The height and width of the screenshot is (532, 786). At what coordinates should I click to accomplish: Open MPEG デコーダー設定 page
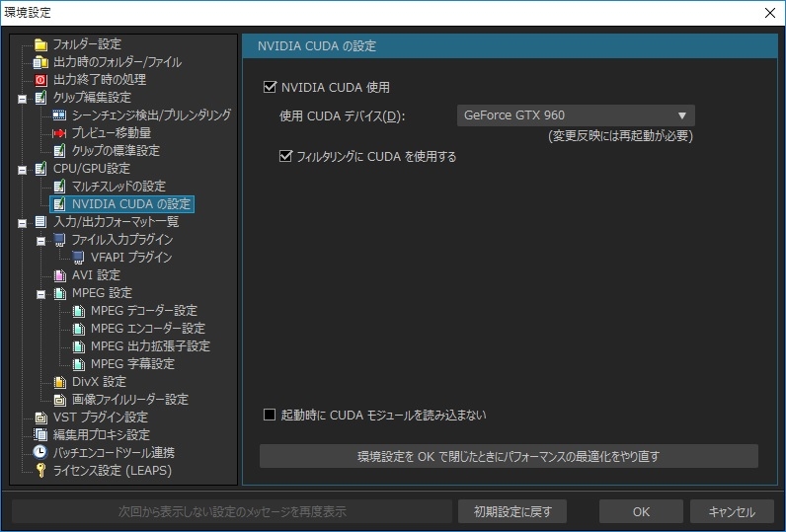pos(144,311)
